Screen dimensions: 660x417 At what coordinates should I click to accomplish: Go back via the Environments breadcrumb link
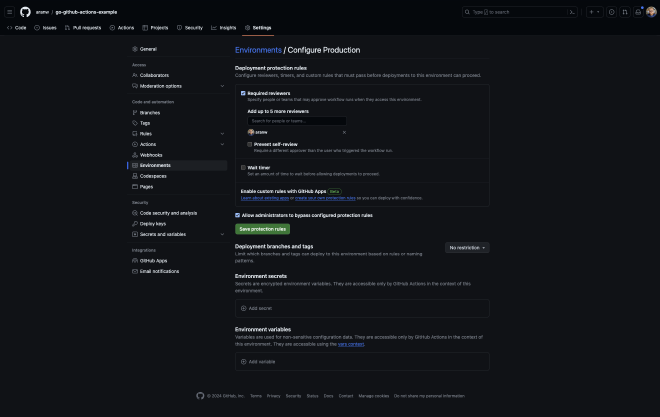tap(258, 50)
